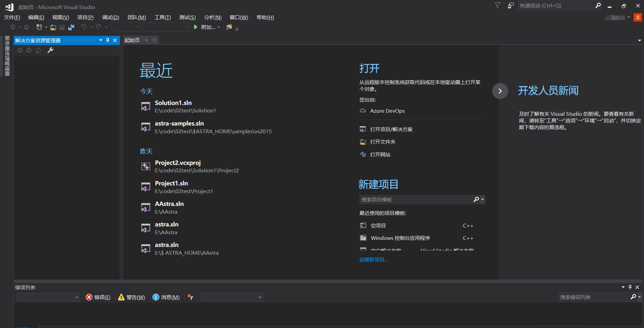
Task: Click the Open File toolbar icon
Action: coord(53,27)
